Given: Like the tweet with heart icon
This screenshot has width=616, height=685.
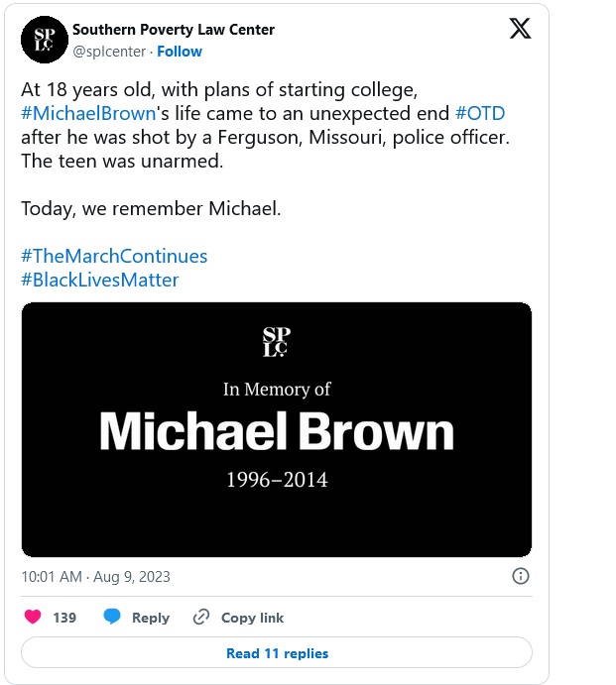Looking at the screenshot, I should point(33,617).
